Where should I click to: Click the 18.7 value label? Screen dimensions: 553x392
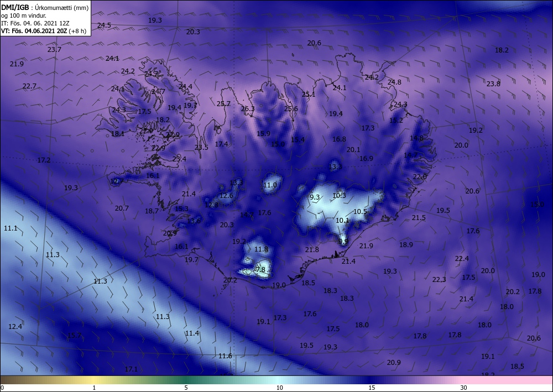point(152,211)
